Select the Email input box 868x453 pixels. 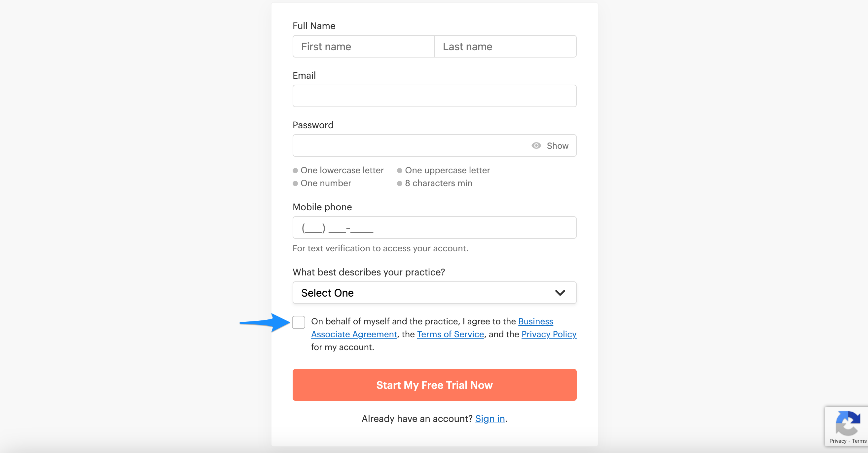pos(434,96)
